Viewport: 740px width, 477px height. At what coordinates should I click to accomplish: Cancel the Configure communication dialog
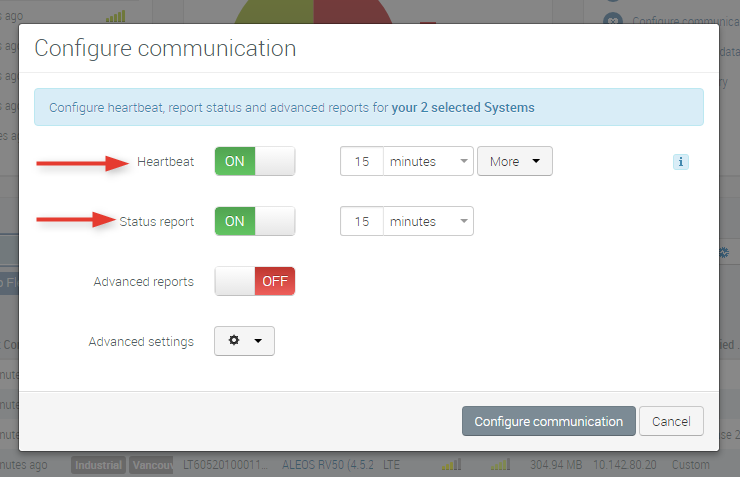(671, 421)
